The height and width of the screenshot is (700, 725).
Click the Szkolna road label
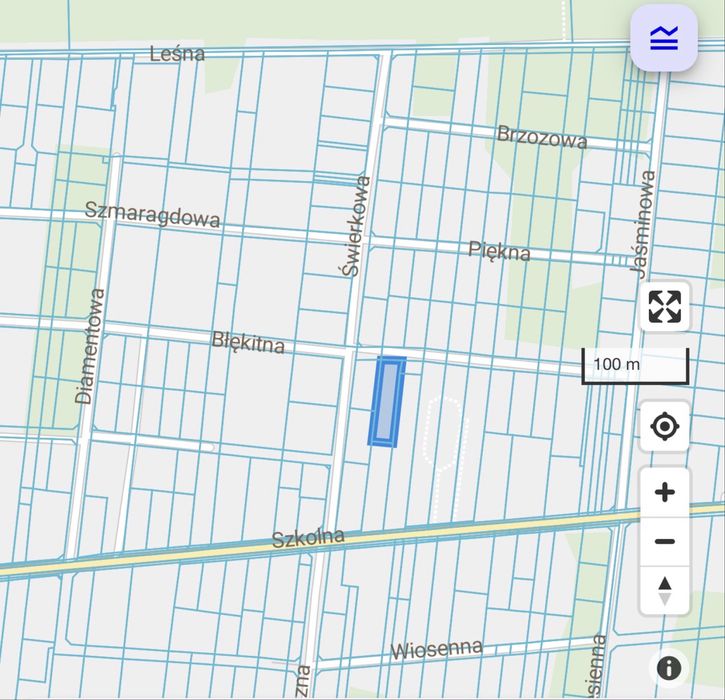(x=308, y=538)
